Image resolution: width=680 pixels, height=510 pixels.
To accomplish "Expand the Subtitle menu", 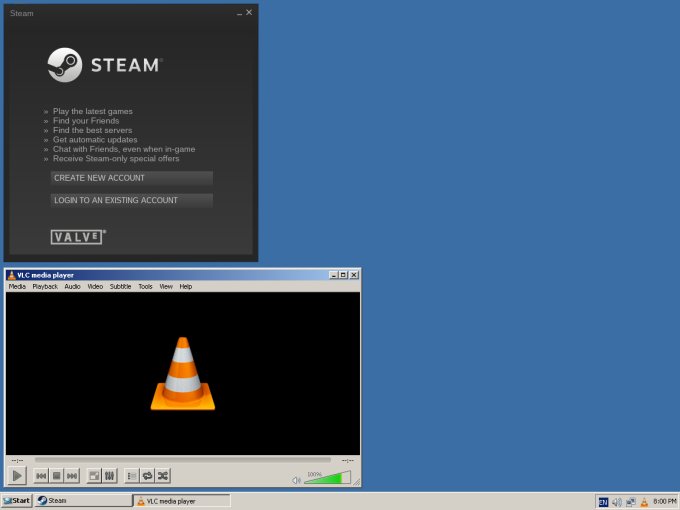I will click(120, 287).
